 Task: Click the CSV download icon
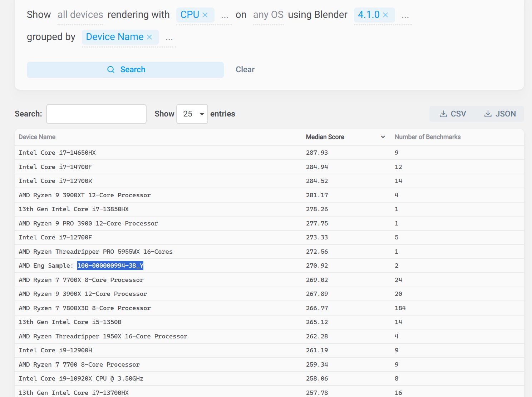(443, 114)
